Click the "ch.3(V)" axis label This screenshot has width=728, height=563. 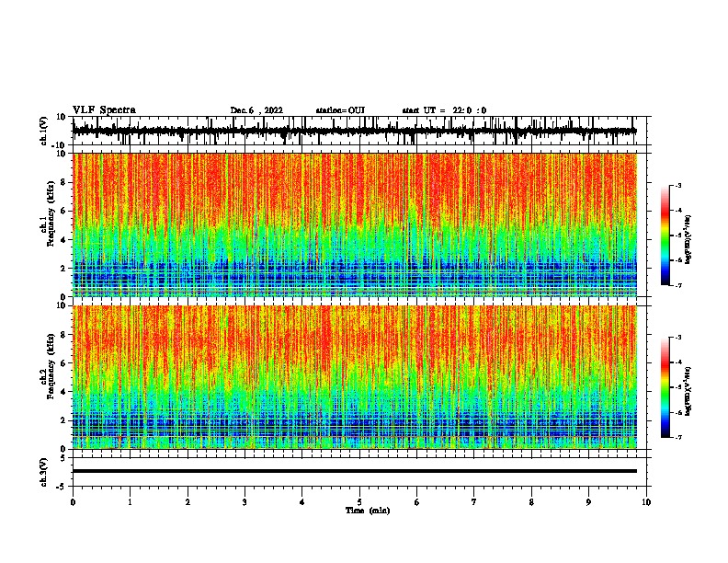pos(44,473)
